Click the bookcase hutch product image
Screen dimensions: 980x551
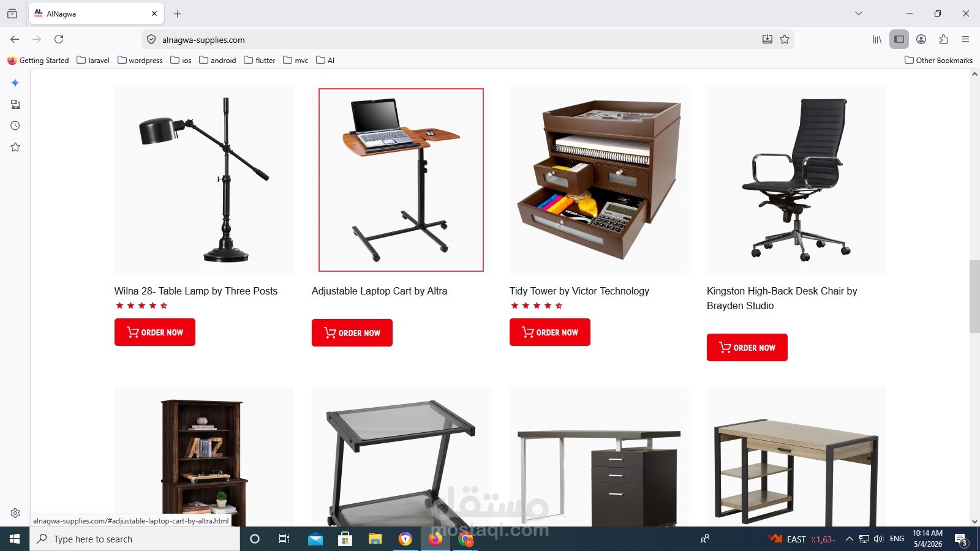(204, 457)
